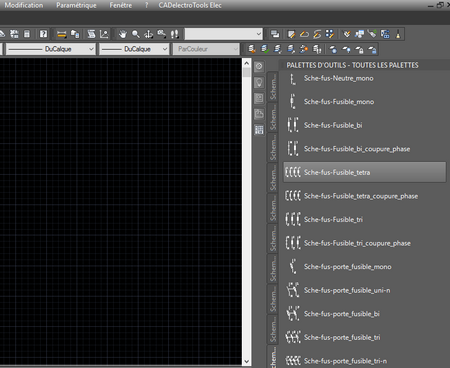Viewport: 450px width, 368px height.
Task: Click the Layer Off lightbulb icon
Action: click(346, 49)
